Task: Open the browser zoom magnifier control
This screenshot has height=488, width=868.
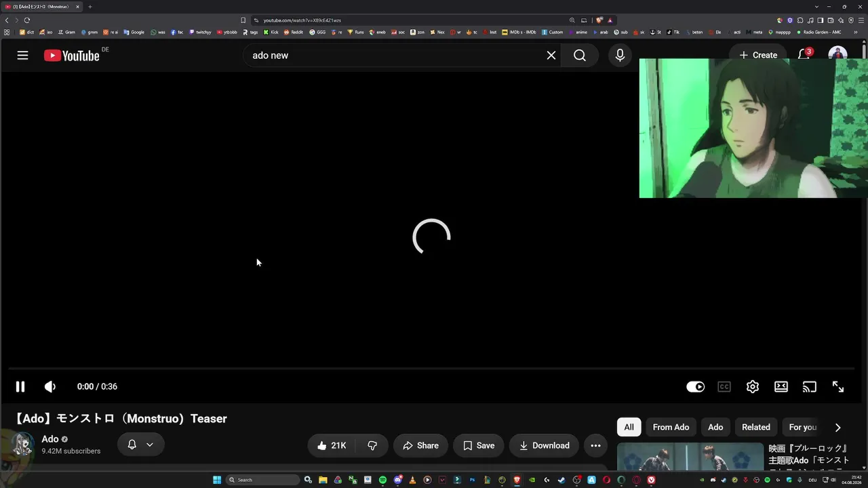Action: (572, 20)
